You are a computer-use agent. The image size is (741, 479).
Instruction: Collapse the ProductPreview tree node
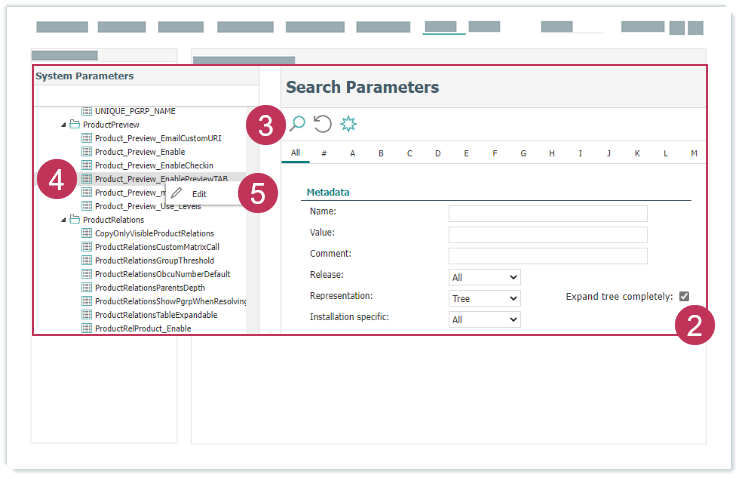(x=63, y=124)
